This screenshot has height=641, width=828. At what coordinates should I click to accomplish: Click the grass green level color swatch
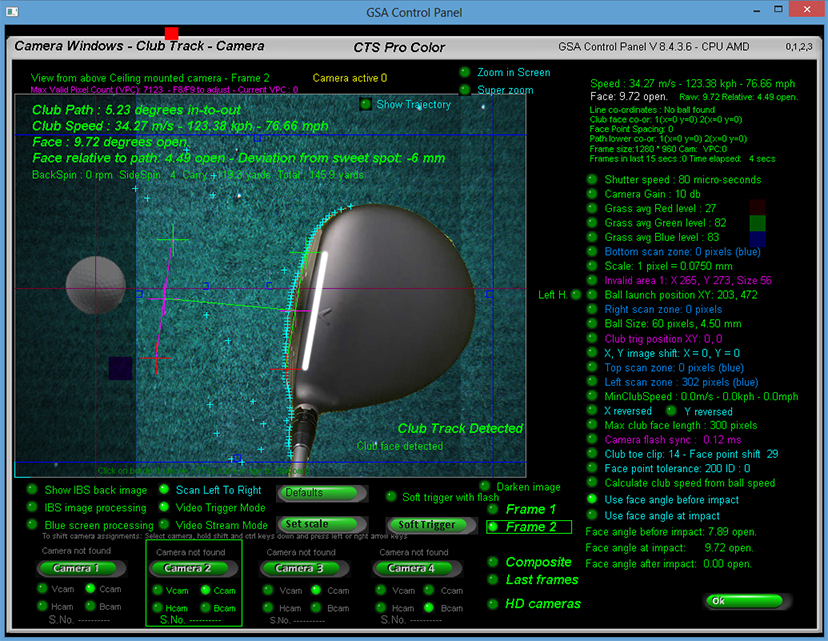point(757,223)
